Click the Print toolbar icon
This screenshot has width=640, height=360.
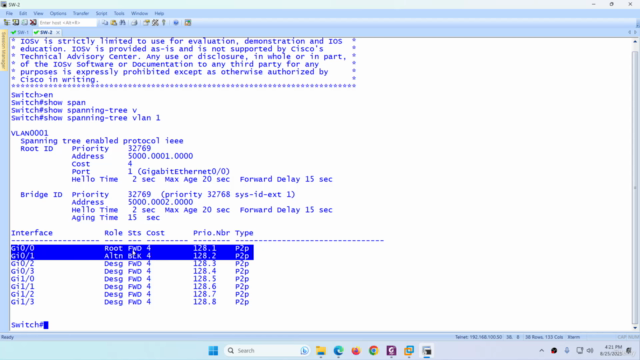[x=134, y=22]
